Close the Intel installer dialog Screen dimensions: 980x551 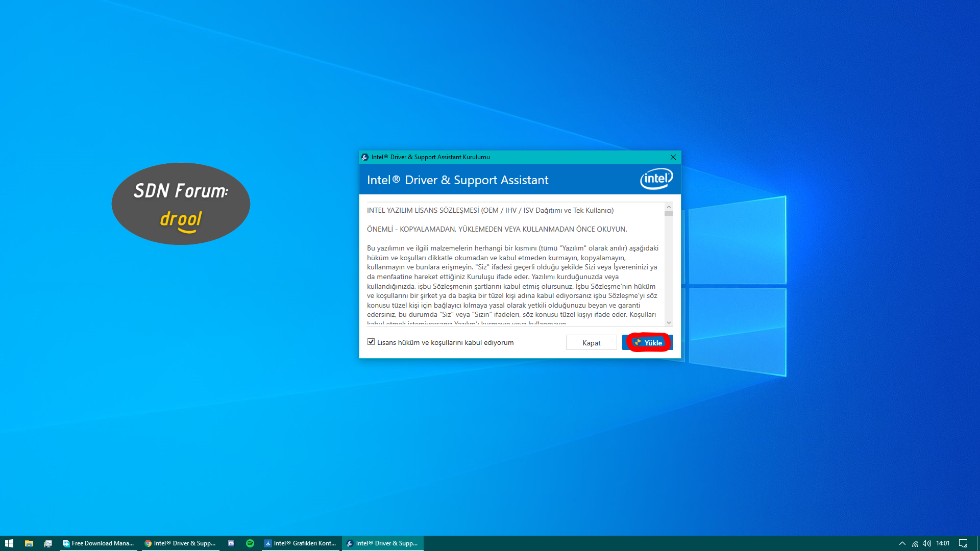(x=673, y=157)
